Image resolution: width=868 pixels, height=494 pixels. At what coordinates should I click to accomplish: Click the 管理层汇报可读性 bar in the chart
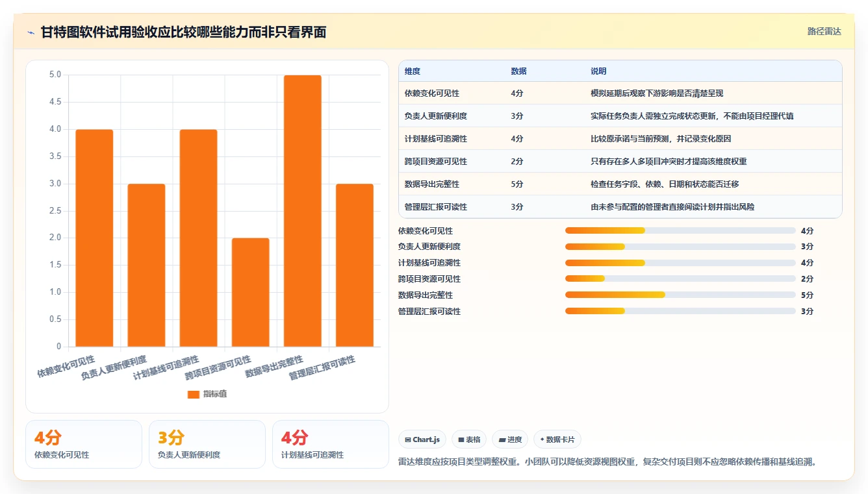tap(354, 266)
